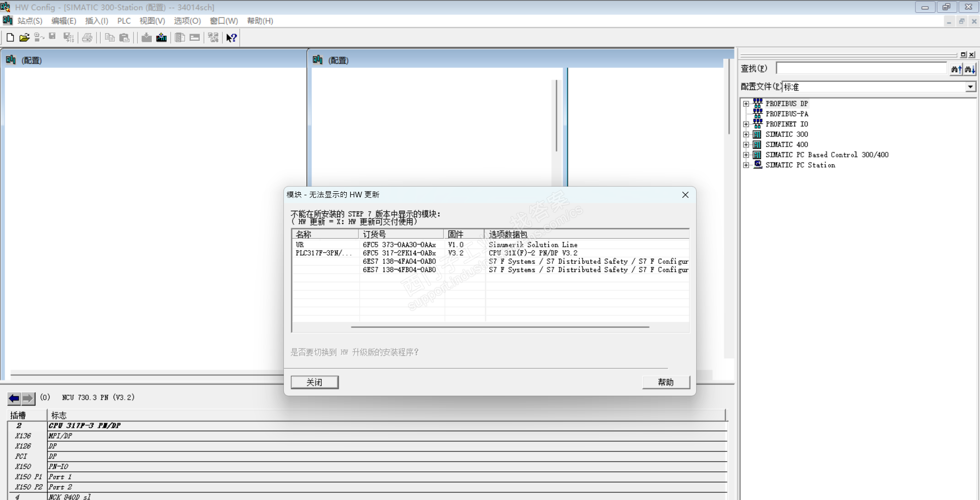980x500 pixels.
Task: Open the 配置文件 profile dropdown
Action: [970, 87]
